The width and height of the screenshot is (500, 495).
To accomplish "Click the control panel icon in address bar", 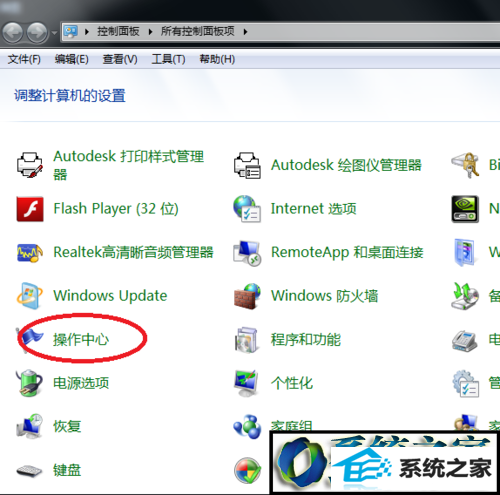I will (70, 32).
